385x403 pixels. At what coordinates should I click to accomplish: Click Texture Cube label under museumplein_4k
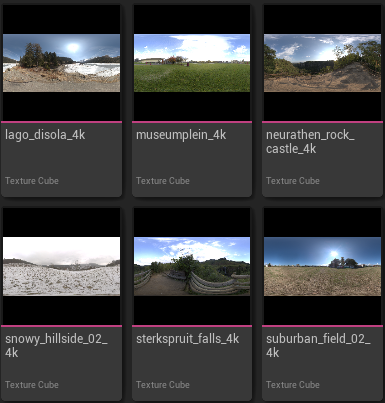point(163,181)
